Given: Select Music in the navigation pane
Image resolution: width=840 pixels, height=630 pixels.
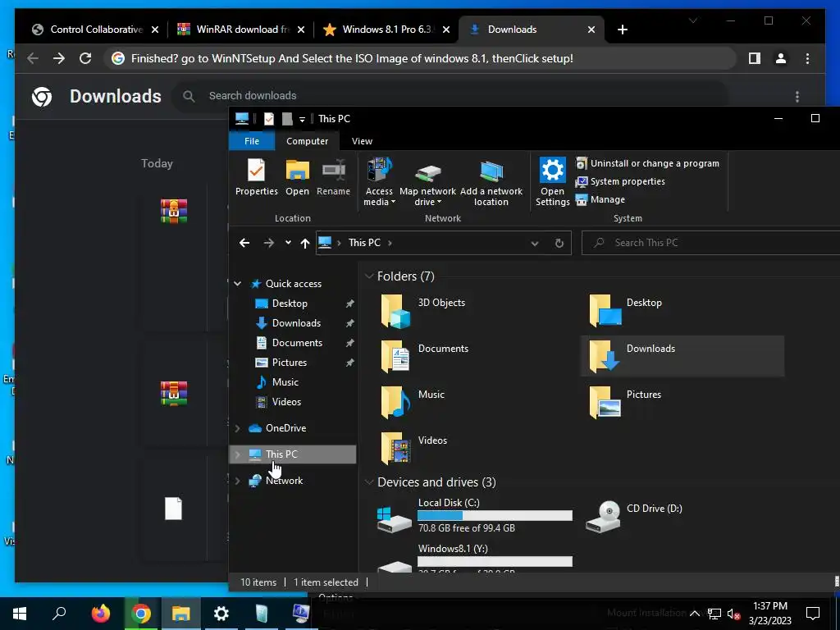Looking at the screenshot, I should coord(285,382).
